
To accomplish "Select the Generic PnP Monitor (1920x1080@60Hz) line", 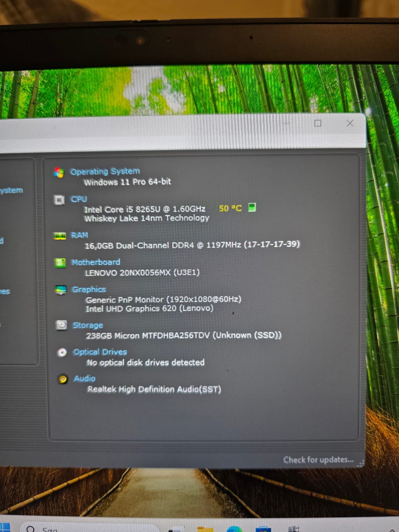I will click(x=163, y=299).
